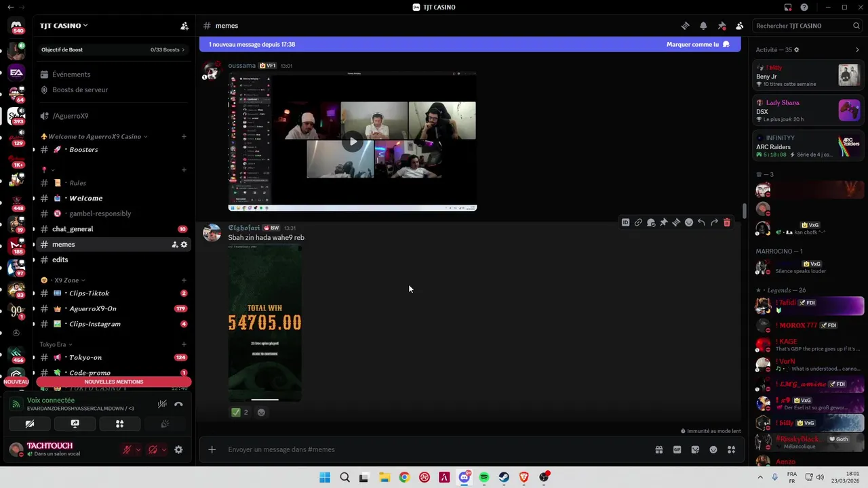The width and height of the screenshot is (868, 488).
Task: Toggle the member list icon
Action: click(x=739, y=26)
